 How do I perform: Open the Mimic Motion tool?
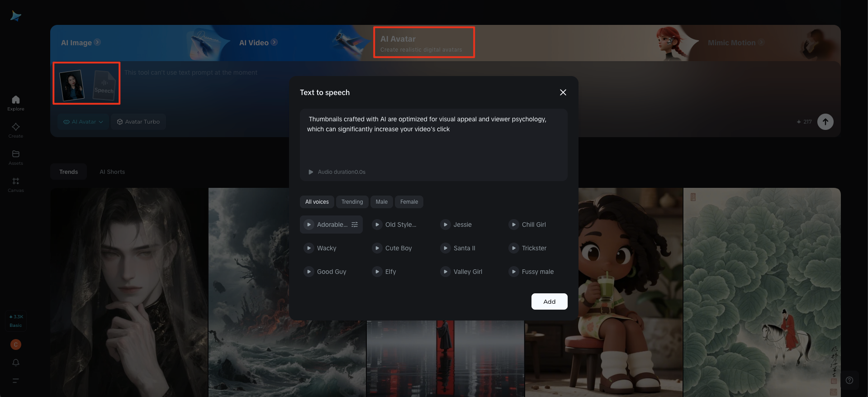[x=736, y=43]
